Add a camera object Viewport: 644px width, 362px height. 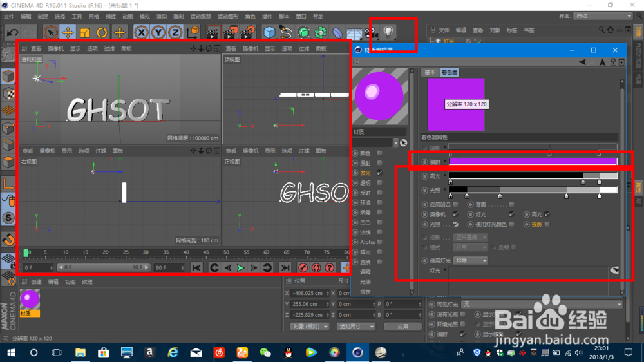click(372, 32)
